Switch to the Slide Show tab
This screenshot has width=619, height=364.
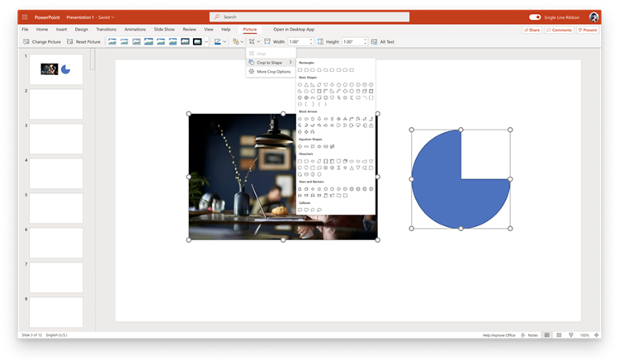[164, 29]
